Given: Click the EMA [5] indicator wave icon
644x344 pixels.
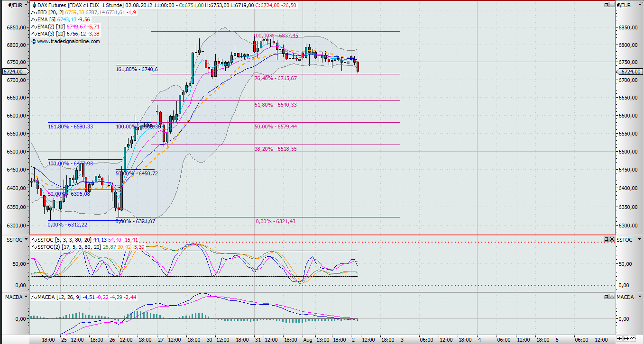Looking at the screenshot, I should (33, 20).
